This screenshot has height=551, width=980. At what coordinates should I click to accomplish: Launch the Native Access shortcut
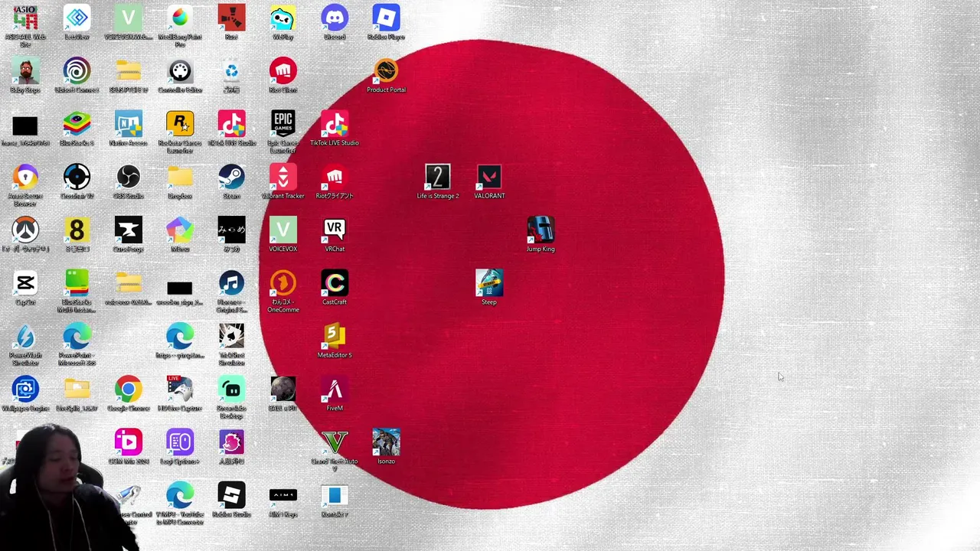[128, 124]
